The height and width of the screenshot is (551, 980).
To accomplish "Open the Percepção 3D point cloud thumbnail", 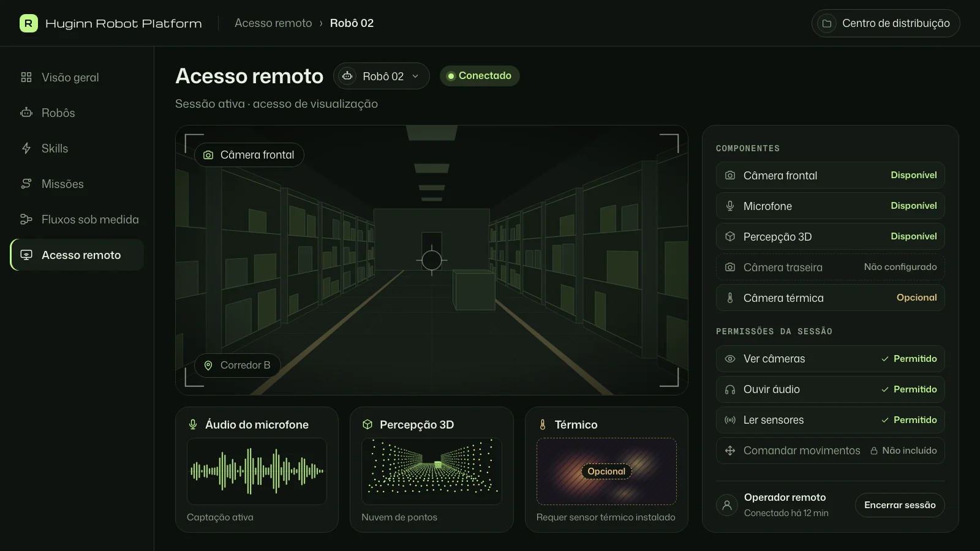I will [x=432, y=471].
